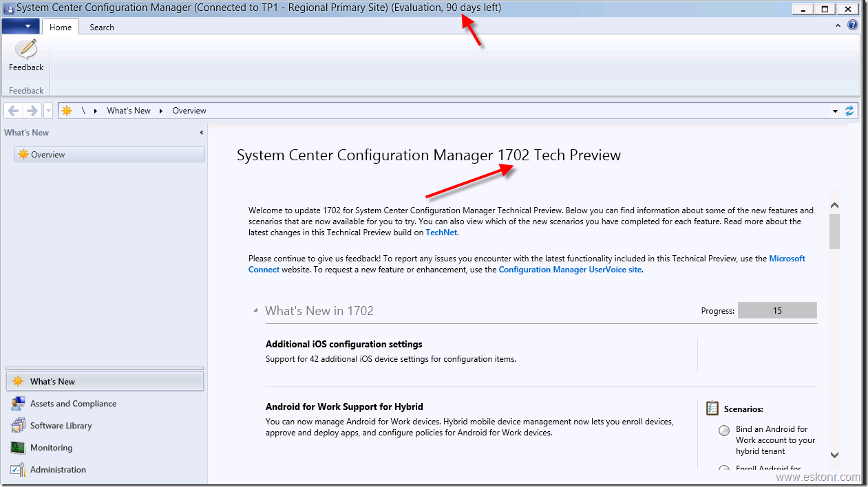
Task: Click the 1702 Tech Preview page title
Action: [429, 155]
